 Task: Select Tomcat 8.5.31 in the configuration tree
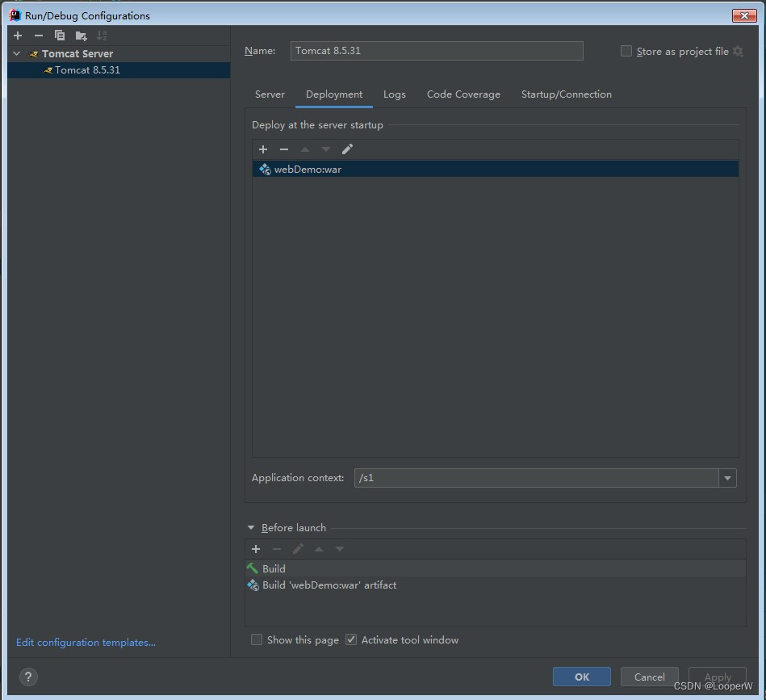point(119,70)
